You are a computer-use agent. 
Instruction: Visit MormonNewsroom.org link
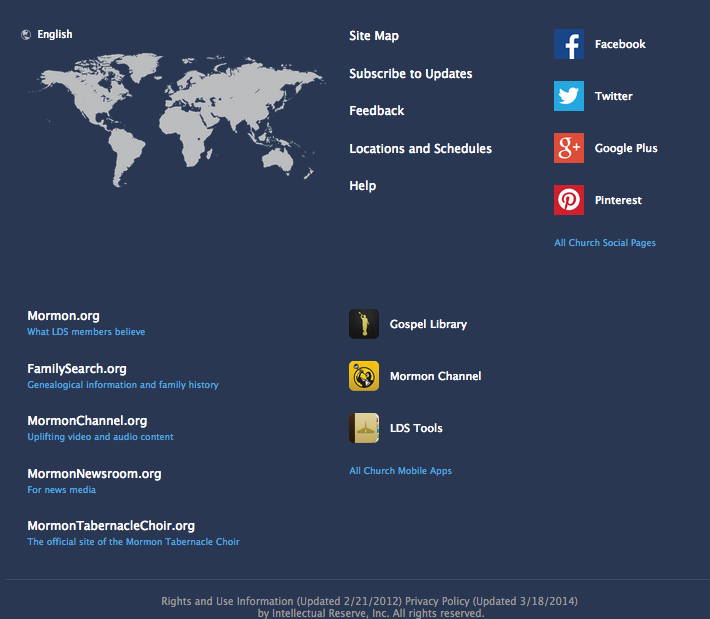94,474
